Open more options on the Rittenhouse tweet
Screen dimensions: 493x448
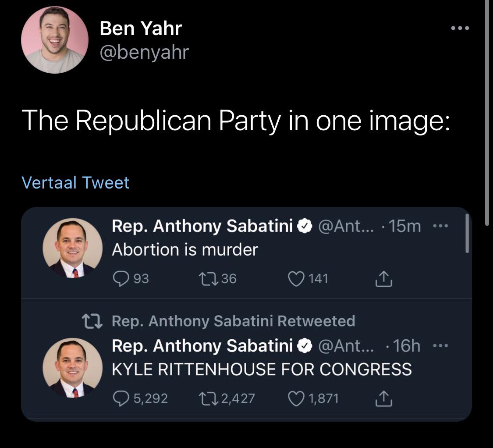tap(440, 346)
